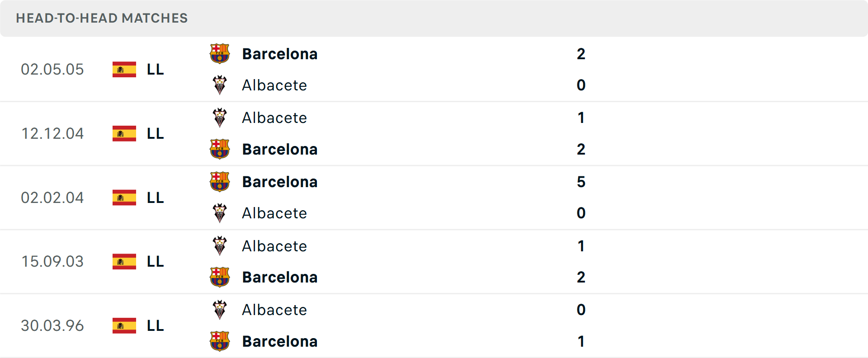Select the Barcelona badge in the 02.02.04 match
The height and width of the screenshot is (358, 868).
click(220, 181)
